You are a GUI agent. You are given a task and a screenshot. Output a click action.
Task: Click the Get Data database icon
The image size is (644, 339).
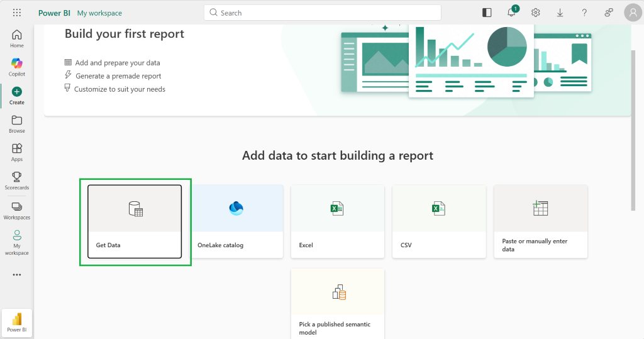[x=136, y=209]
